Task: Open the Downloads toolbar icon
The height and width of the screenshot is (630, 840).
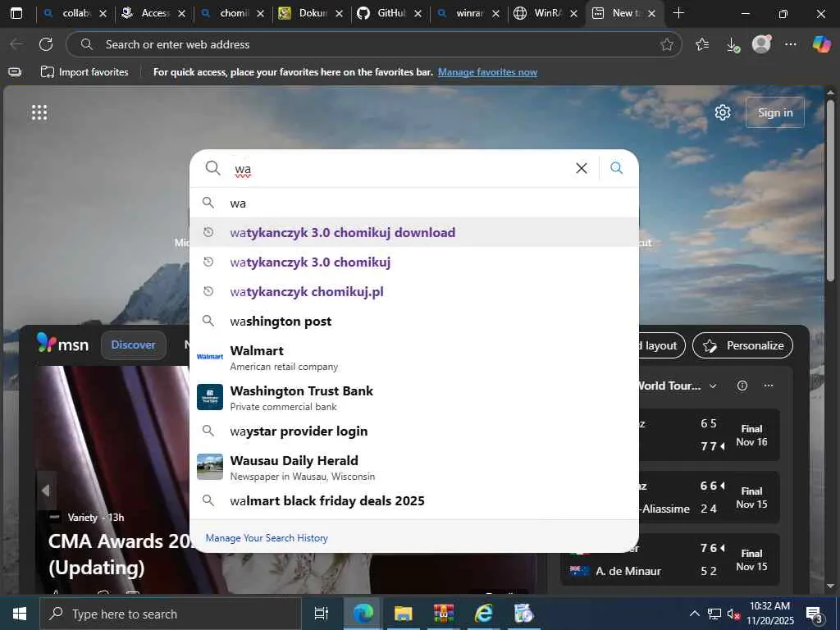Action: coord(733,45)
